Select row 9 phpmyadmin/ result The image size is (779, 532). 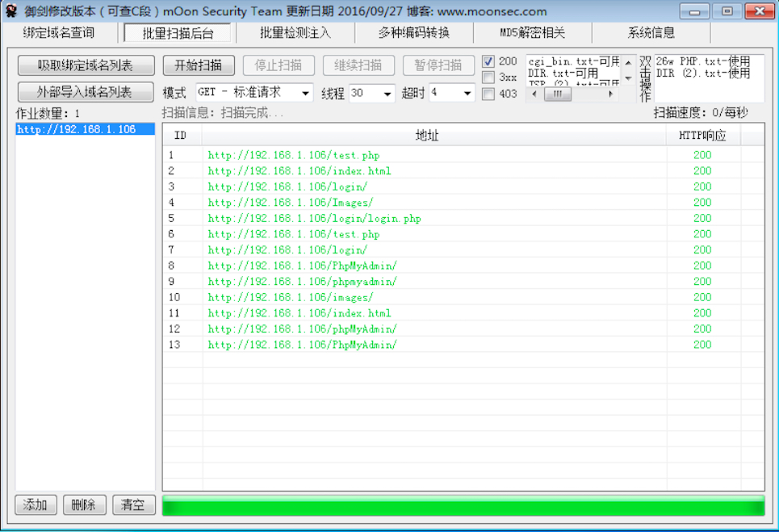463,282
